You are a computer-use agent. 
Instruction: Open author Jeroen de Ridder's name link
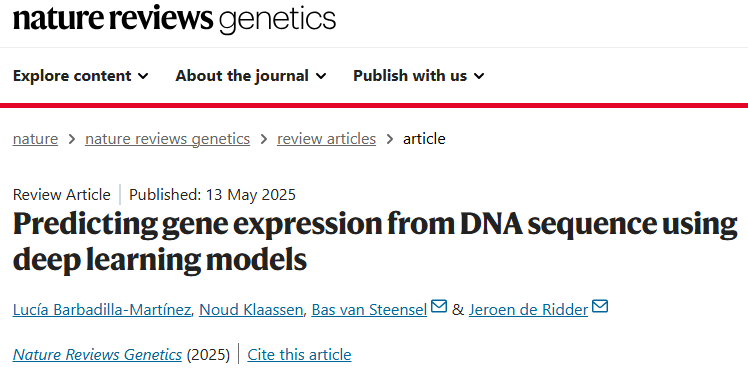tap(528, 310)
